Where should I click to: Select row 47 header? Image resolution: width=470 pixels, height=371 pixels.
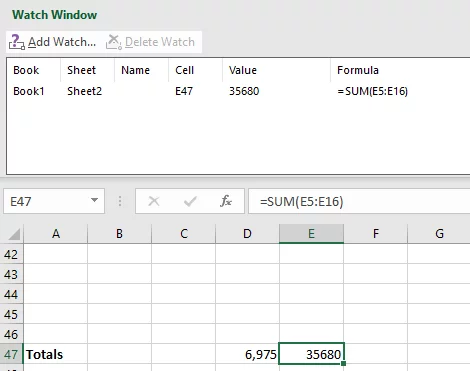click(11, 354)
